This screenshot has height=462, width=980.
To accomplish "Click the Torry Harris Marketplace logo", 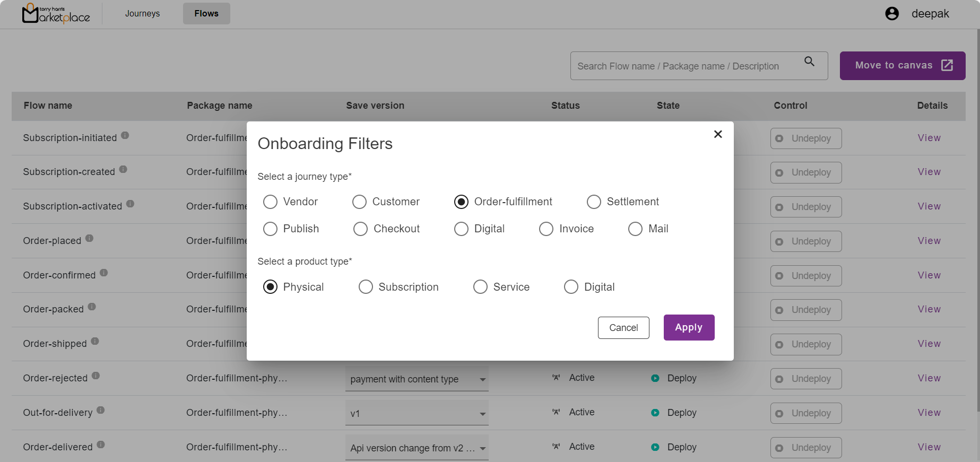I will click(56, 14).
